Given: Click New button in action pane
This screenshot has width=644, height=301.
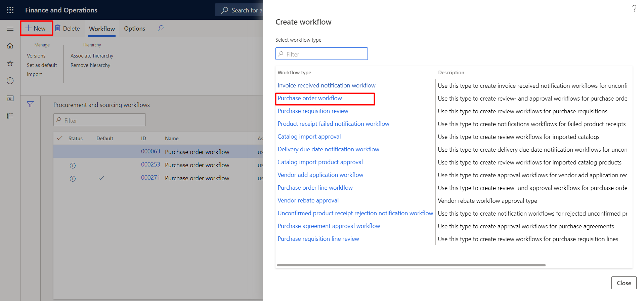Looking at the screenshot, I should tap(36, 28).
